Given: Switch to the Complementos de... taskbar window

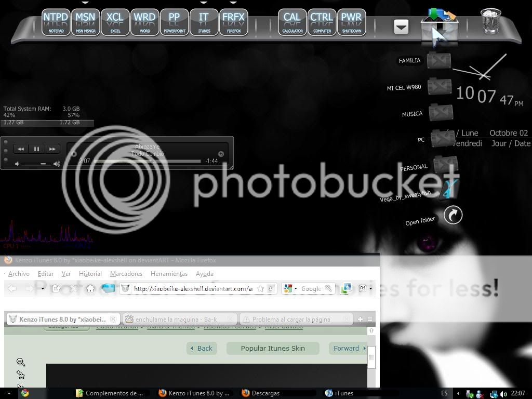Looking at the screenshot, I should [109, 393].
